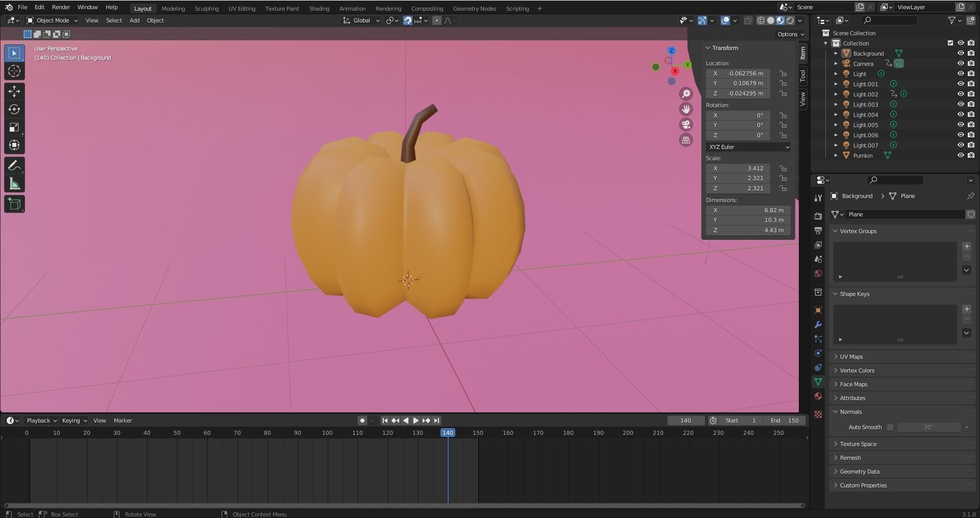
Task: Hide Light.003 in viewport
Action: [x=960, y=104]
